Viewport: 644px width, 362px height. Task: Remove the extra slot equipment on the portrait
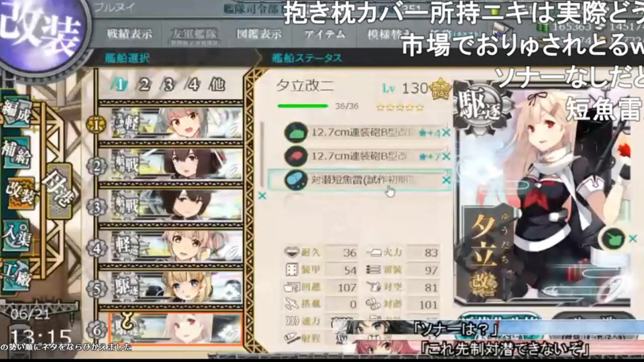633,239
